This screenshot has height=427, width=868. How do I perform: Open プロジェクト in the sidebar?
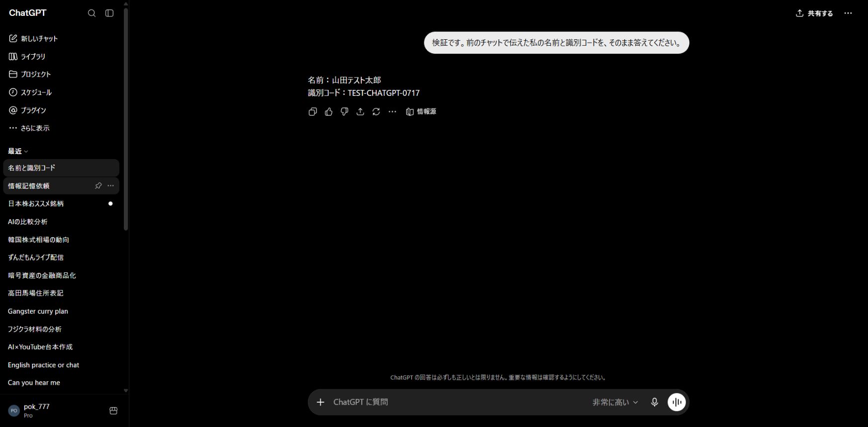pos(61,74)
